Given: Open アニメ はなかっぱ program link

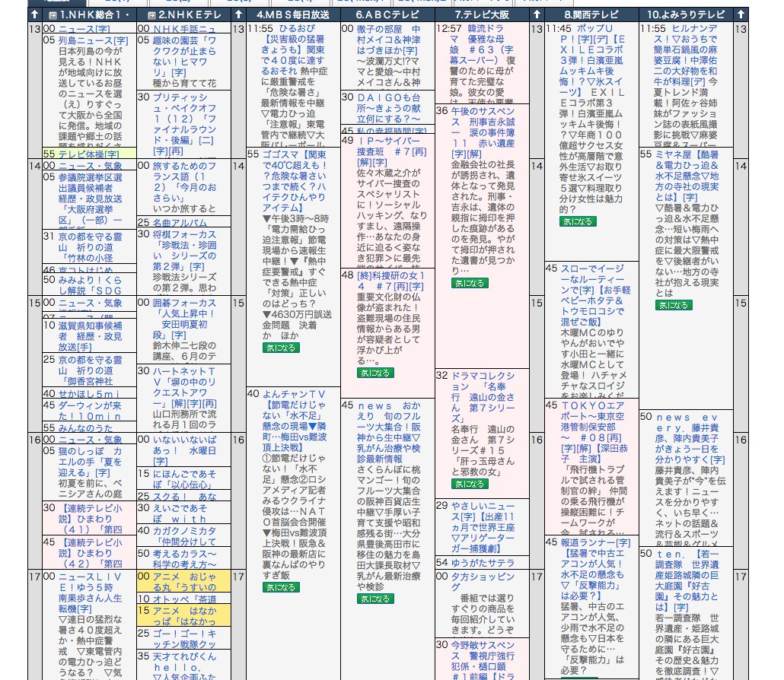Looking at the screenshot, I should click(x=184, y=616).
